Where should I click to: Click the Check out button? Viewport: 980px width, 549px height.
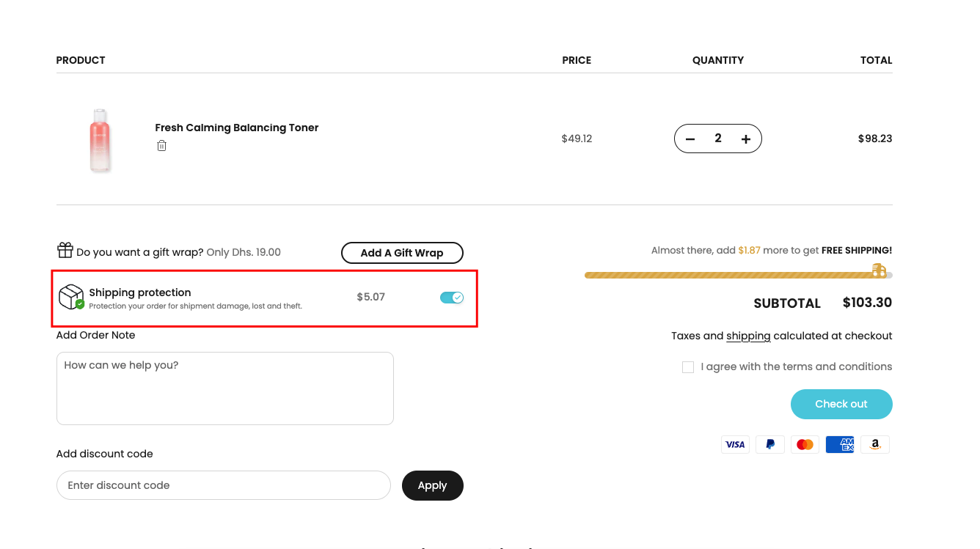coord(841,404)
